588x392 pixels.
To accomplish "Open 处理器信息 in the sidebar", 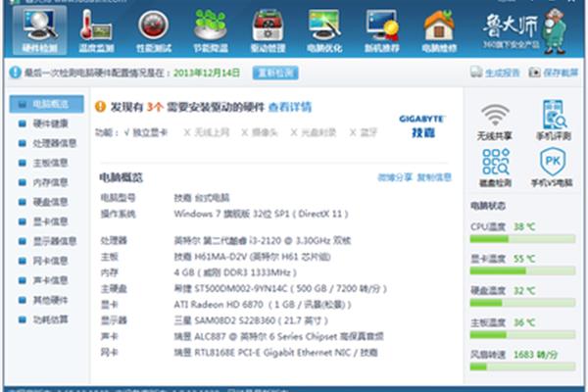I will (x=47, y=143).
